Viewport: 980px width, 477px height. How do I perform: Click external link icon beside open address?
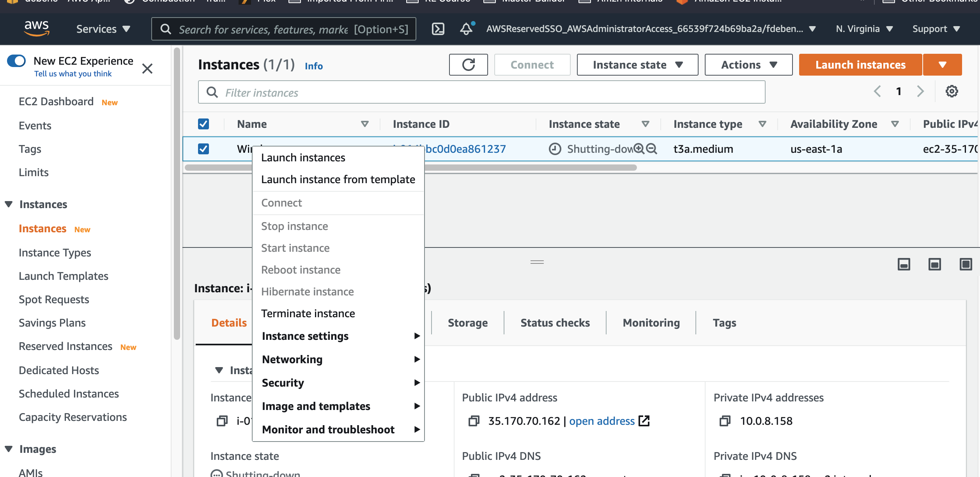point(644,421)
